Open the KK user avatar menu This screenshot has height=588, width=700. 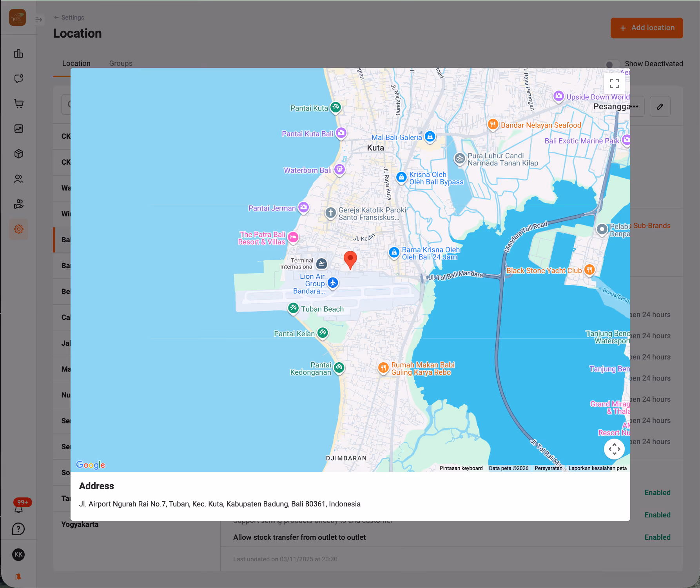click(18, 554)
